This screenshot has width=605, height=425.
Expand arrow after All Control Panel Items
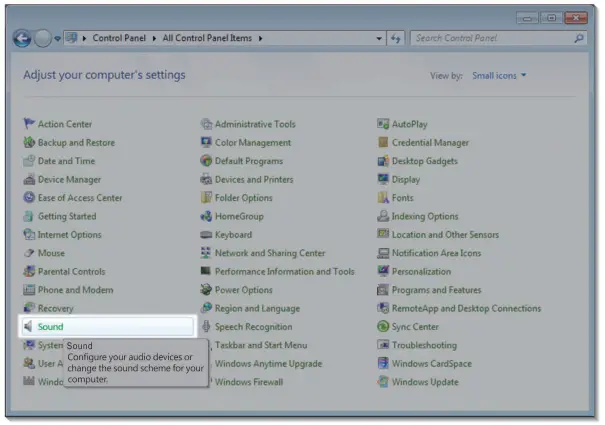[260, 38]
